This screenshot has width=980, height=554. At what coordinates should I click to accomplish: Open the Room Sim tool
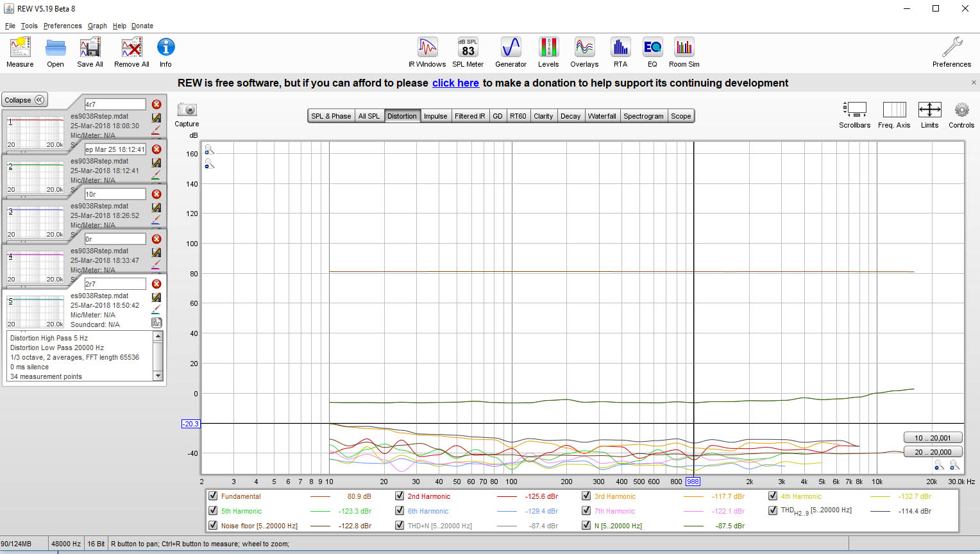tap(684, 47)
